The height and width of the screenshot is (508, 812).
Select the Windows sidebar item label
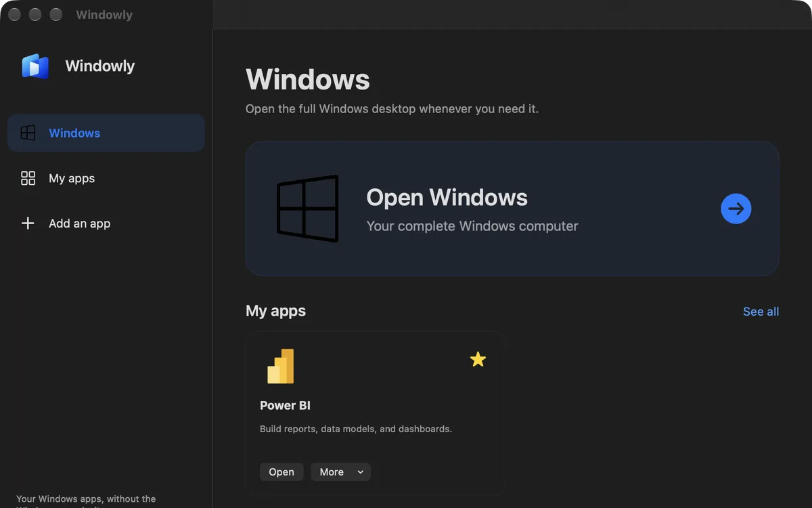click(x=74, y=133)
